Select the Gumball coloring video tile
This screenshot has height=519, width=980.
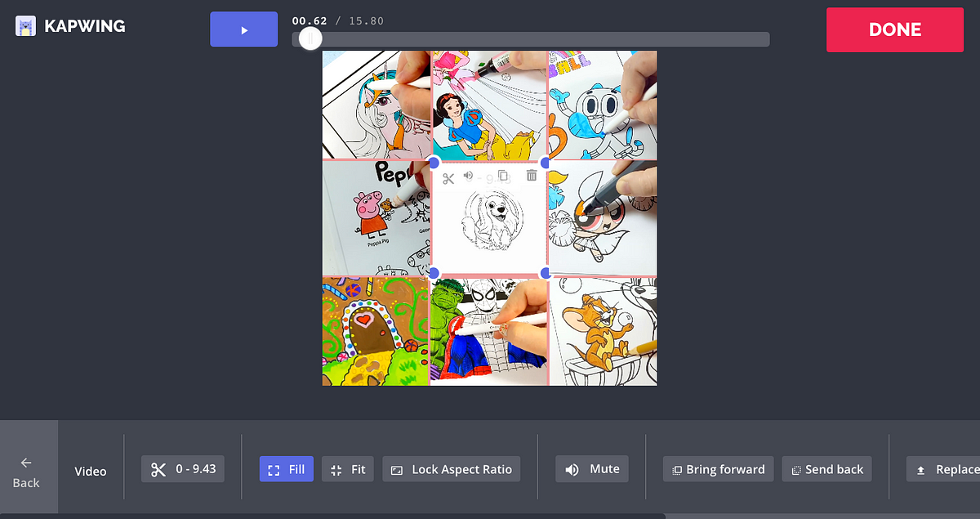tap(602, 105)
